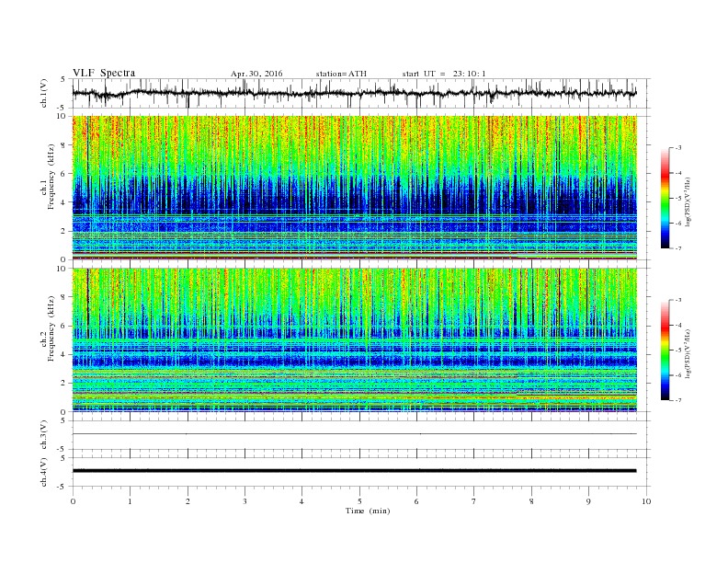Viewport: 728px width, 563px height.
Task: Click inside the ch.1 spectrogram plot
Action: pyautogui.click(x=355, y=188)
